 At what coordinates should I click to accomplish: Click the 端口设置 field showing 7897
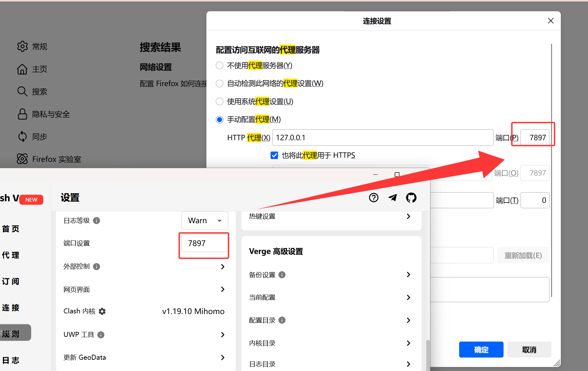click(205, 243)
